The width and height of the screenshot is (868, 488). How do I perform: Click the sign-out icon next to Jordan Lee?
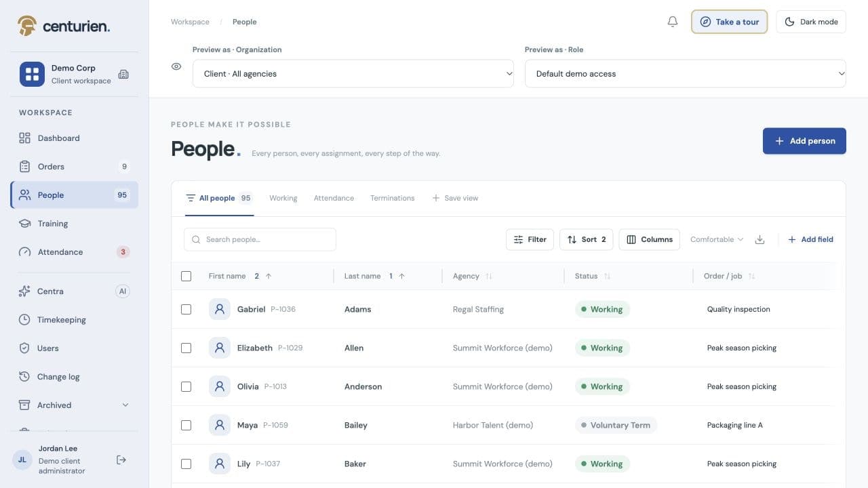(121, 460)
